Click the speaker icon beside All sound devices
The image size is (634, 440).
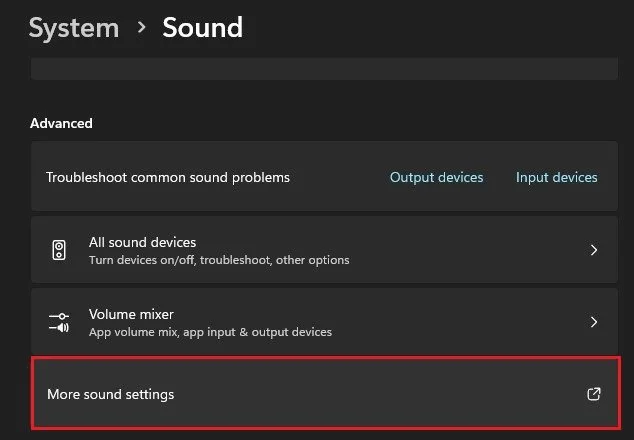coord(60,250)
